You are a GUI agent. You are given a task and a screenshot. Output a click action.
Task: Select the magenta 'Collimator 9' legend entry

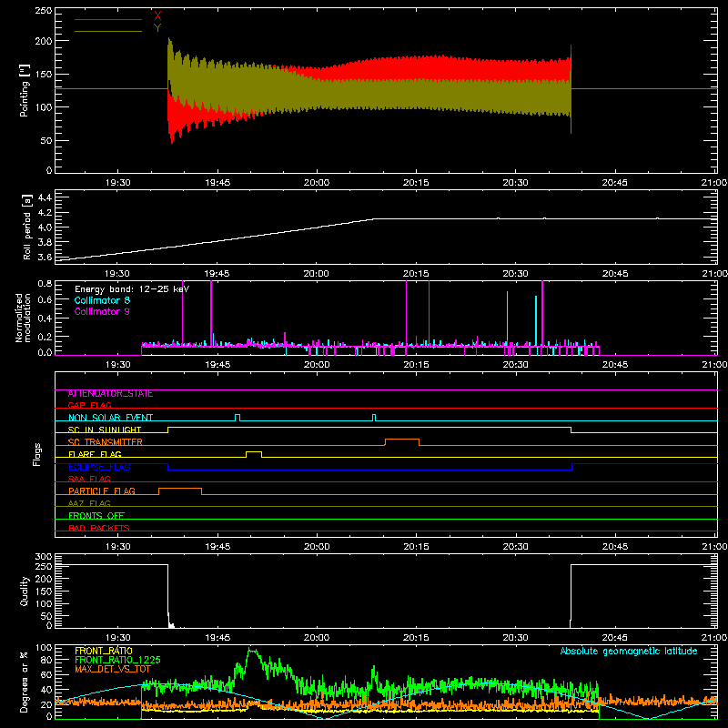102,311
